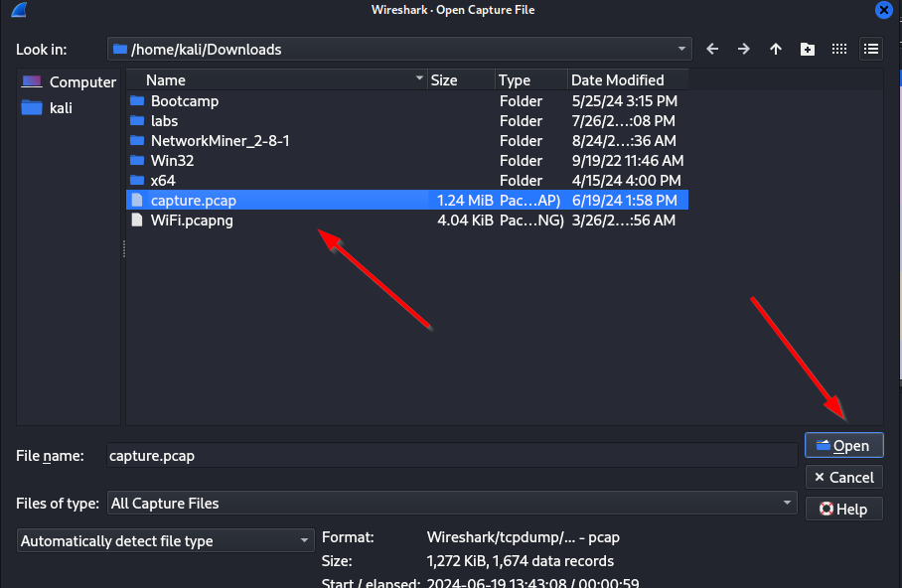Navigate to parent directory with up arrow

pyautogui.click(x=776, y=50)
